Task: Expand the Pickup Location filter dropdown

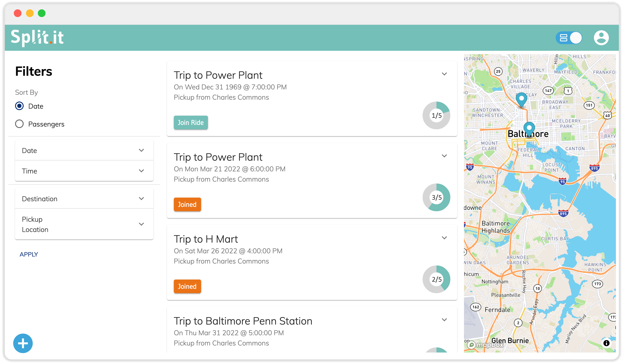Action: pyautogui.click(x=84, y=224)
